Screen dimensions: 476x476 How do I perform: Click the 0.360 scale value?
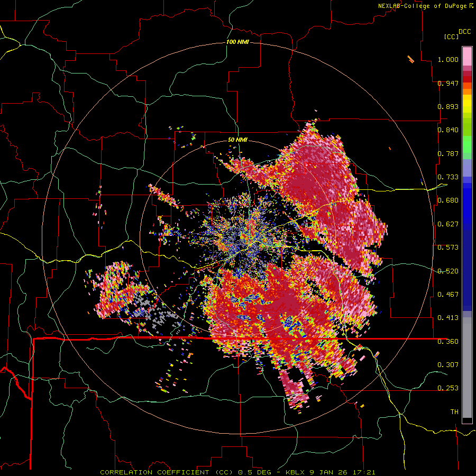point(448,342)
